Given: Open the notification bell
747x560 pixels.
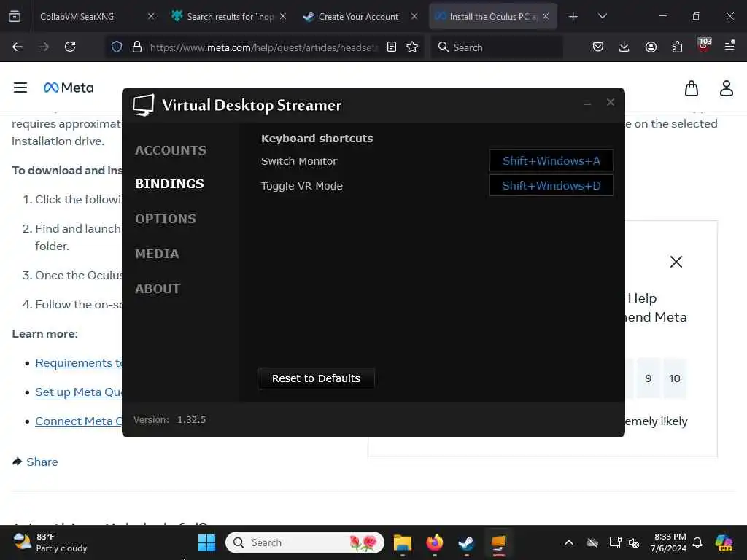Looking at the screenshot, I should tap(697, 542).
